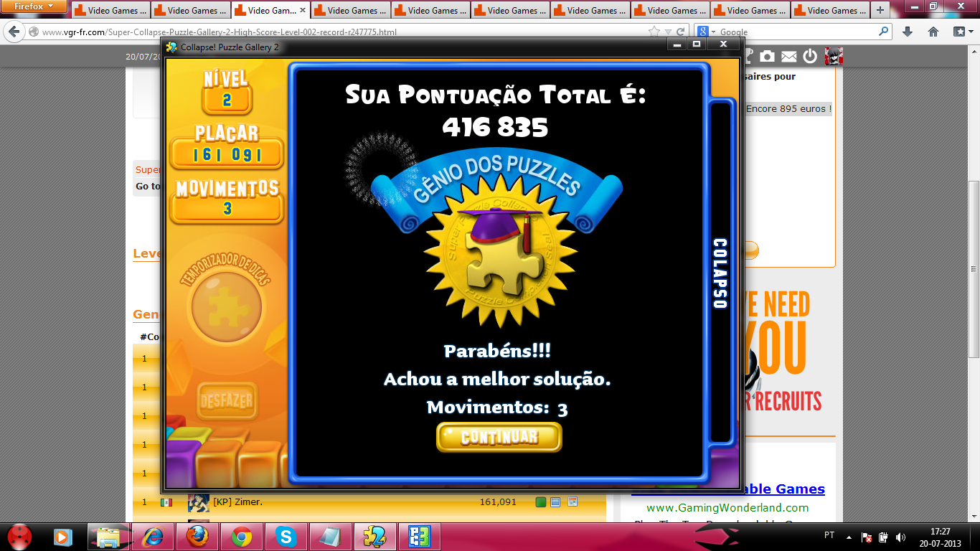
Task: Bookmark this page with star icon
Action: [654, 32]
